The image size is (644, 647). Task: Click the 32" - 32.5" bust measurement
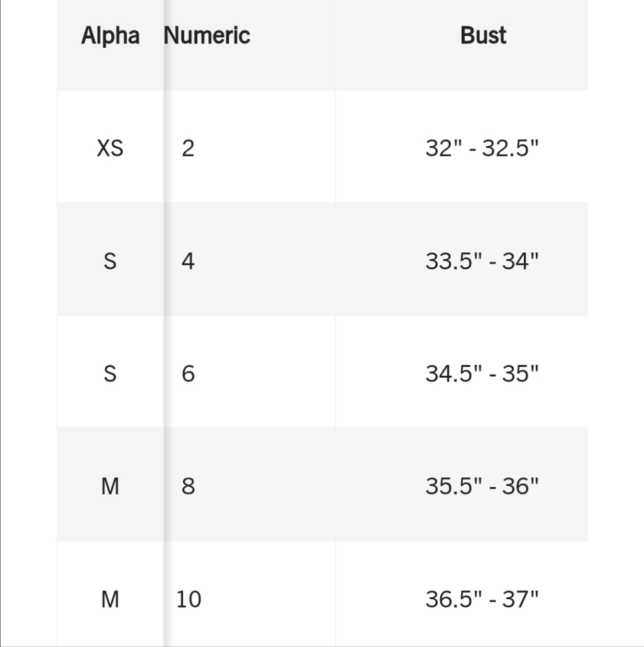[482, 148]
